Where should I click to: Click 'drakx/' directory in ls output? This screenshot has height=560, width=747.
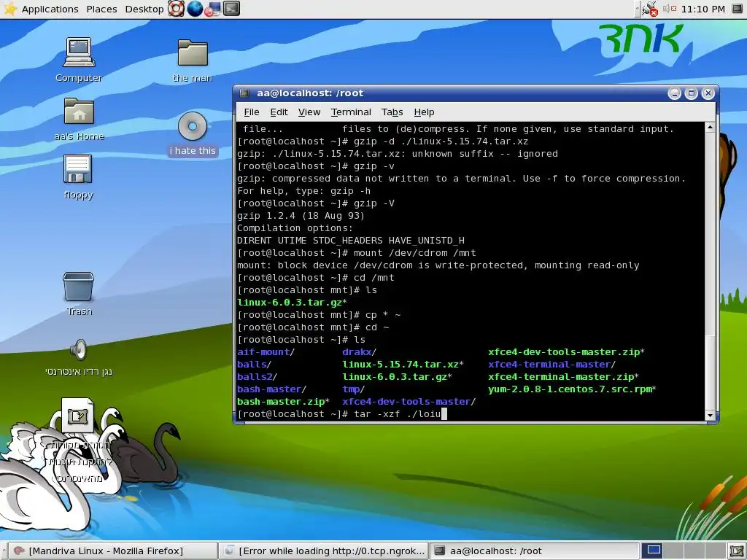(x=359, y=352)
